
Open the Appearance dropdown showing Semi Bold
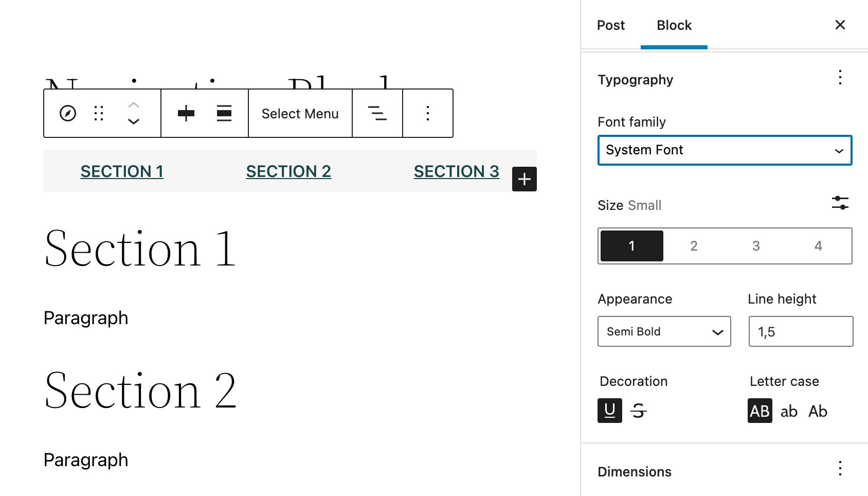tap(664, 331)
